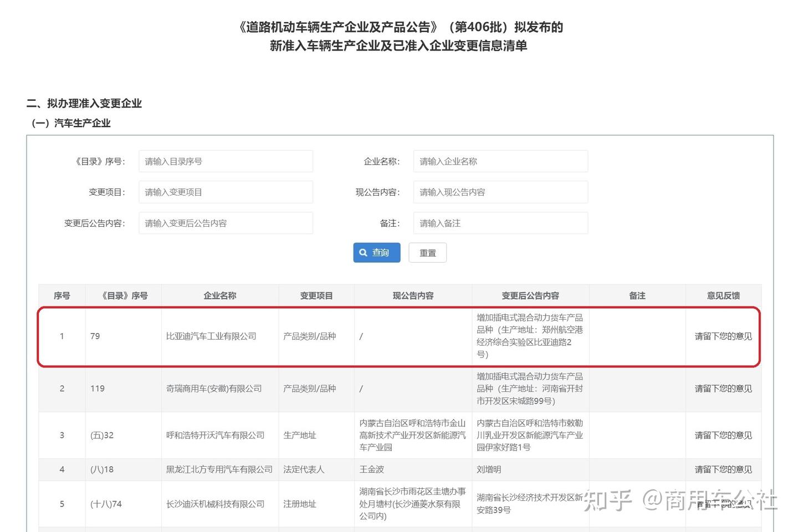This screenshot has height=532, width=798.
Task: Click the 法定代表人 change item cell
Action: pyautogui.click(x=316, y=469)
